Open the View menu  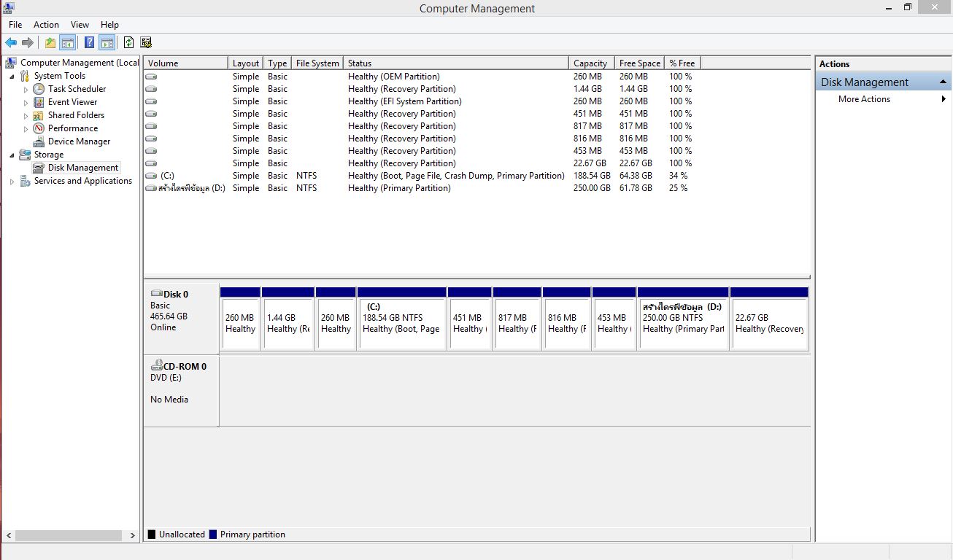point(80,25)
